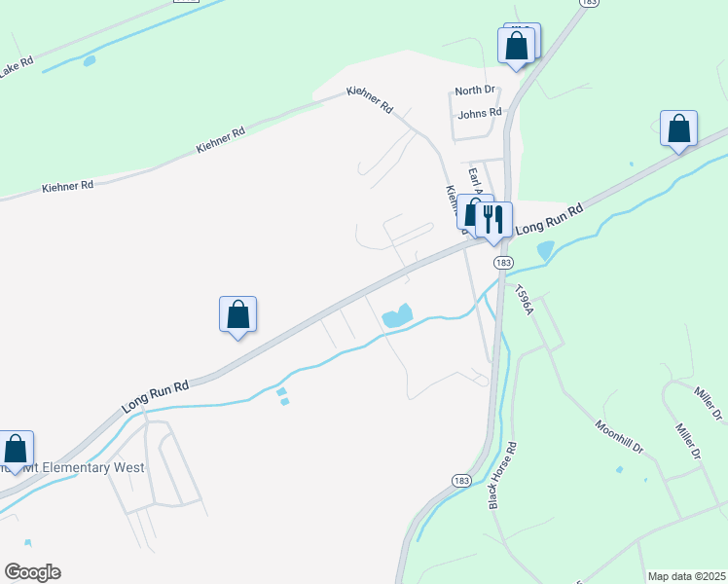
Task: Click shopping marker on eastern Long Run Rd
Action: 678,130
